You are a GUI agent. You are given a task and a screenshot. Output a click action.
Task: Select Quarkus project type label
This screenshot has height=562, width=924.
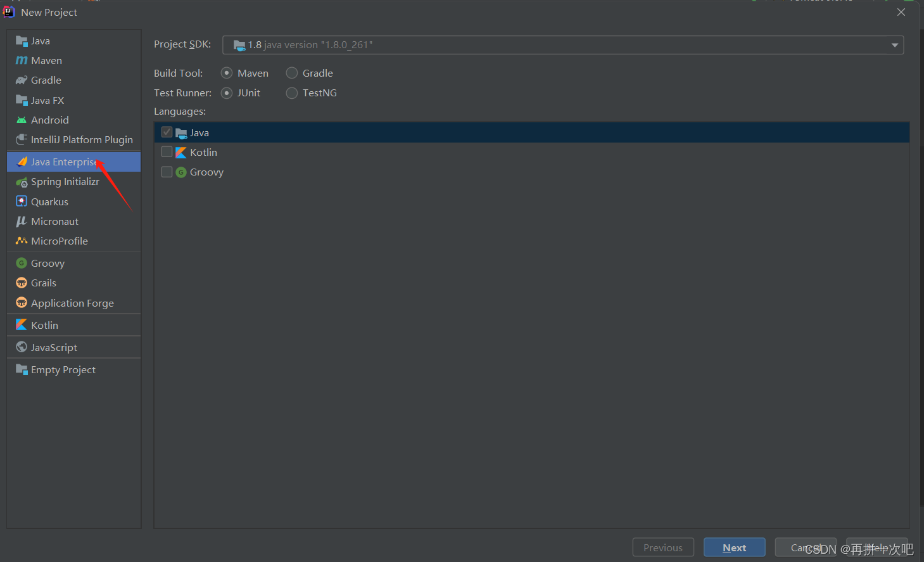[49, 202]
